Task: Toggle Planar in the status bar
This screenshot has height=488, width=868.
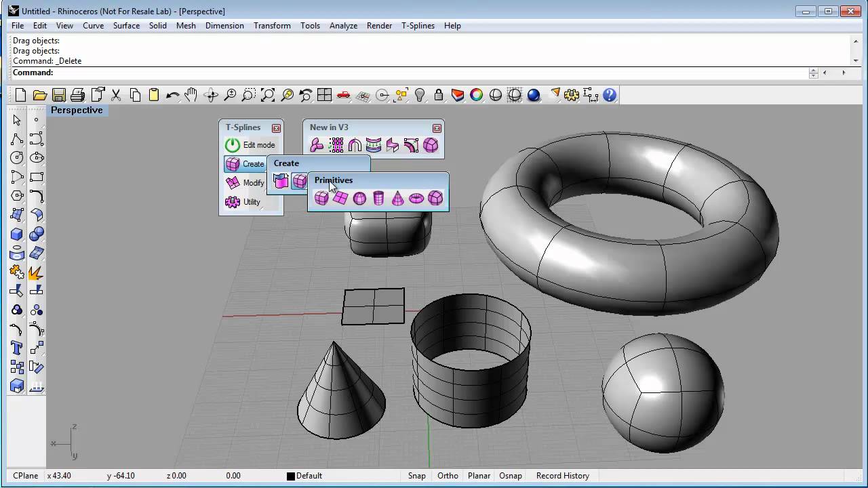Action: click(479, 476)
